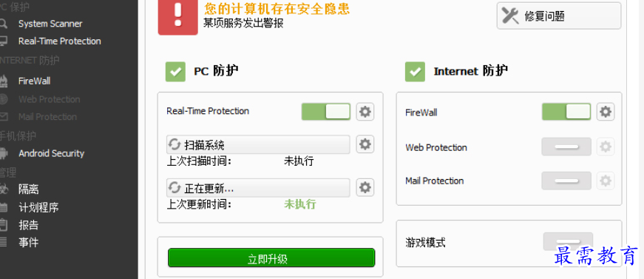
Task: Click the green PC 防护 checkmark
Action: [x=175, y=72]
